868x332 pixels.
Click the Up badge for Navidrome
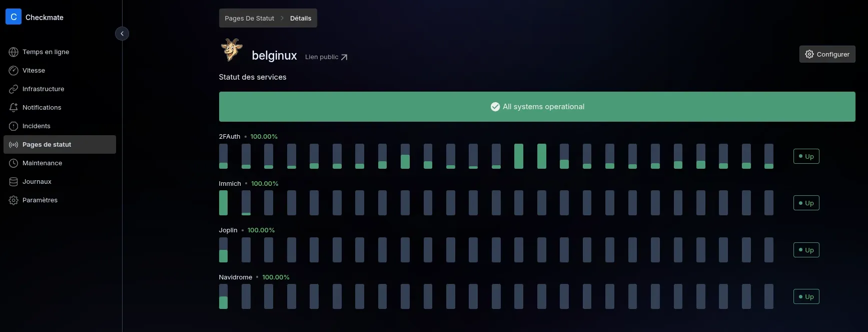click(806, 296)
